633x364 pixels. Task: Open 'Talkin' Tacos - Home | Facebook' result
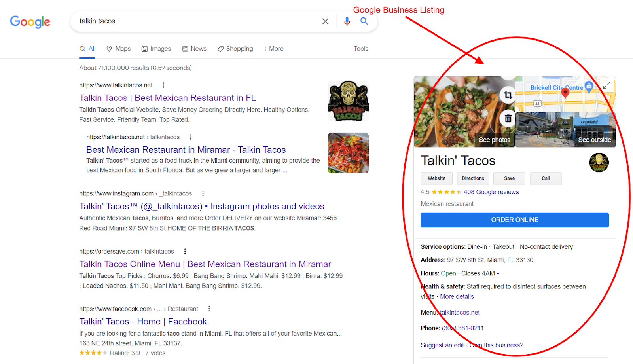143,322
